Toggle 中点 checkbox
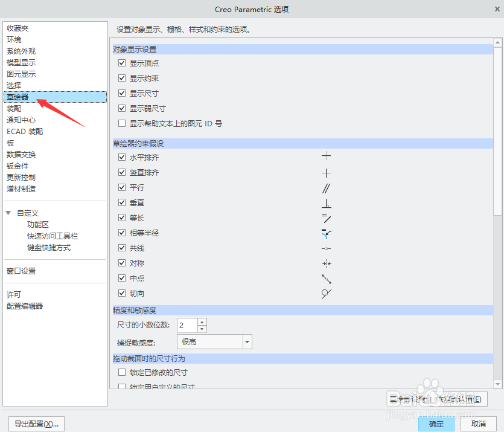 122,278
